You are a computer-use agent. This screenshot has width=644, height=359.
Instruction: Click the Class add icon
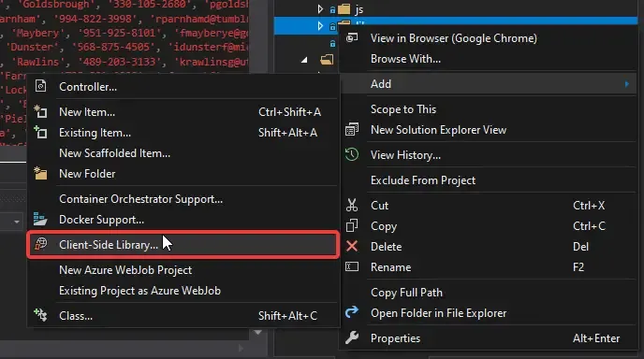click(40, 315)
